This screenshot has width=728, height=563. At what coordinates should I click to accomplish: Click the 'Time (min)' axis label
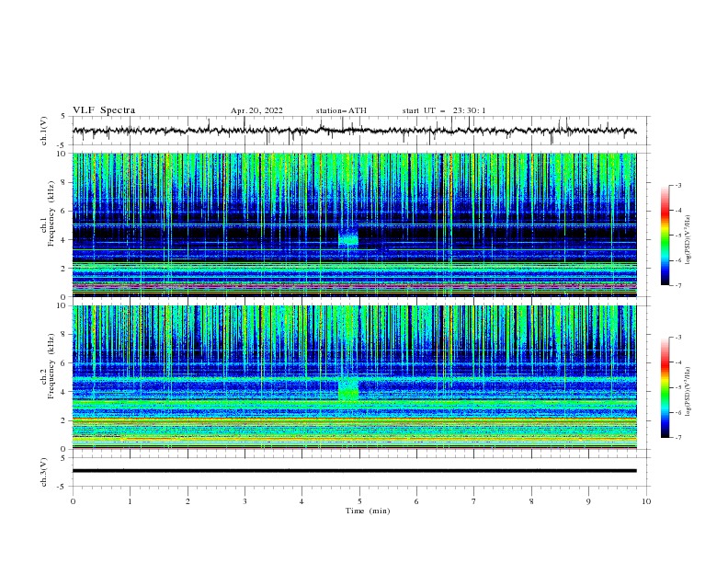click(368, 511)
